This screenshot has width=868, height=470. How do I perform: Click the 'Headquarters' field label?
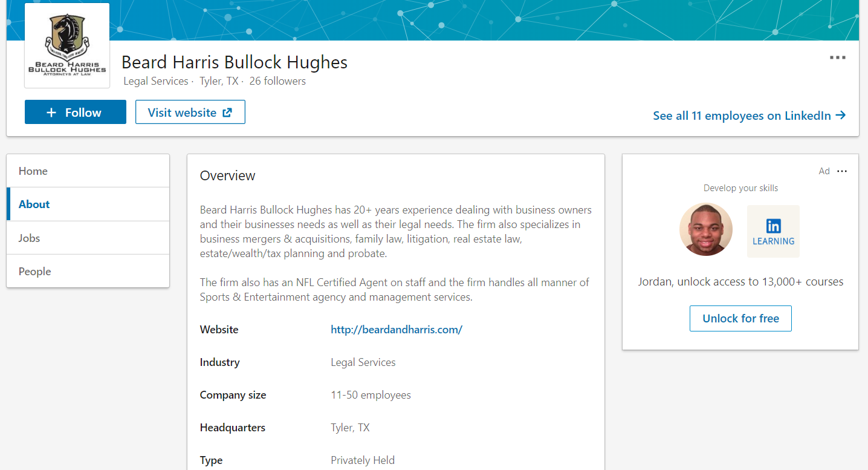[x=233, y=428]
